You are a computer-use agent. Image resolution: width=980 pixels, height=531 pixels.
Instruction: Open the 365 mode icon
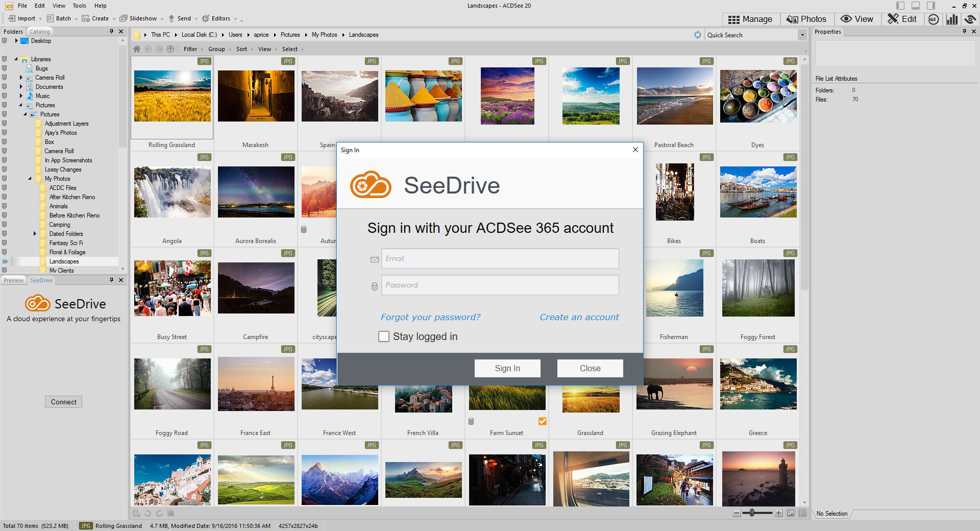(x=933, y=19)
